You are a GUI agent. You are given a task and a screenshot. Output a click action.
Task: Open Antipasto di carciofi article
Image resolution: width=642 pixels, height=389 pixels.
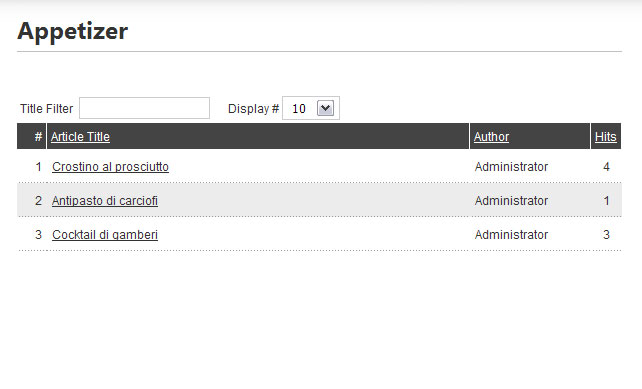(105, 201)
